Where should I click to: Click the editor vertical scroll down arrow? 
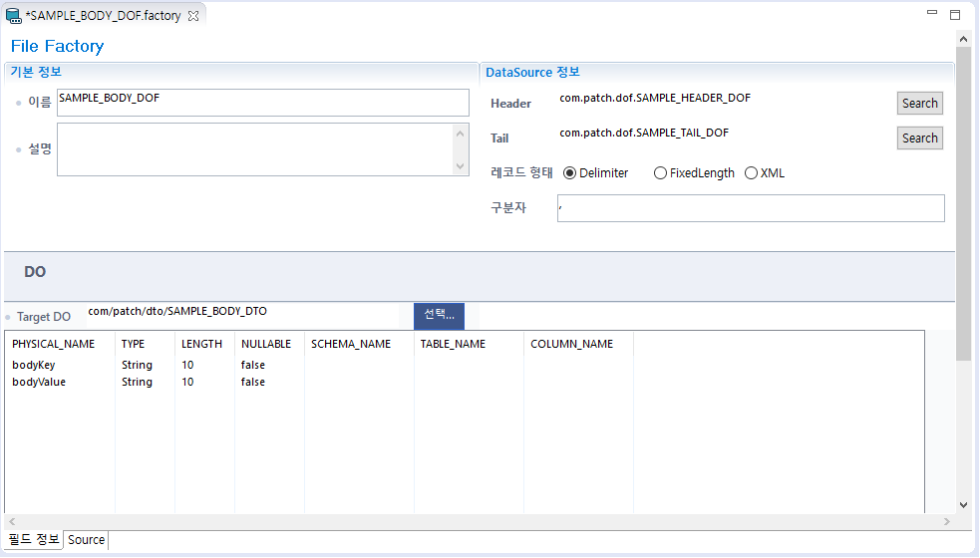(963, 505)
